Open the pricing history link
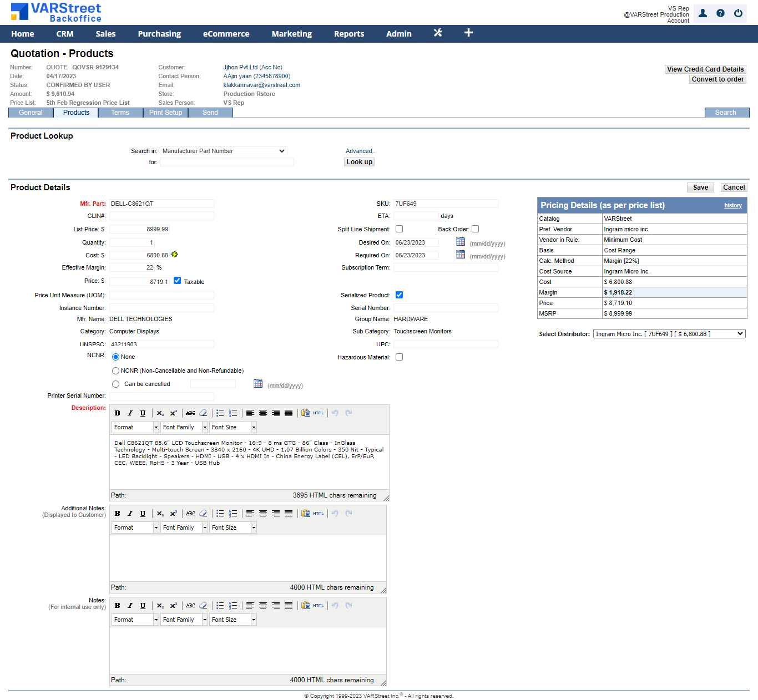758x700 pixels. pyautogui.click(x=733, y=206)
